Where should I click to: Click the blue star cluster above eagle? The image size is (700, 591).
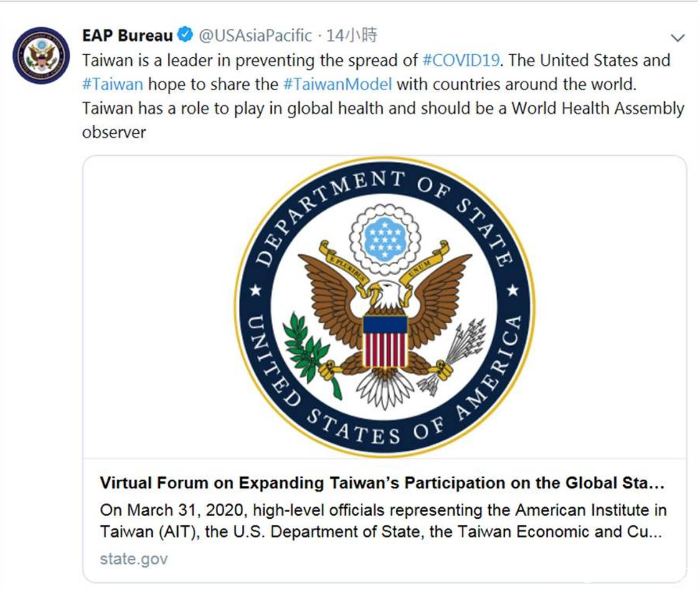(x=384, y=237)
